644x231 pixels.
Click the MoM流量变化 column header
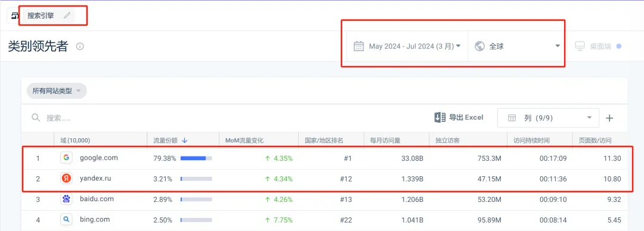pos(244,141)
